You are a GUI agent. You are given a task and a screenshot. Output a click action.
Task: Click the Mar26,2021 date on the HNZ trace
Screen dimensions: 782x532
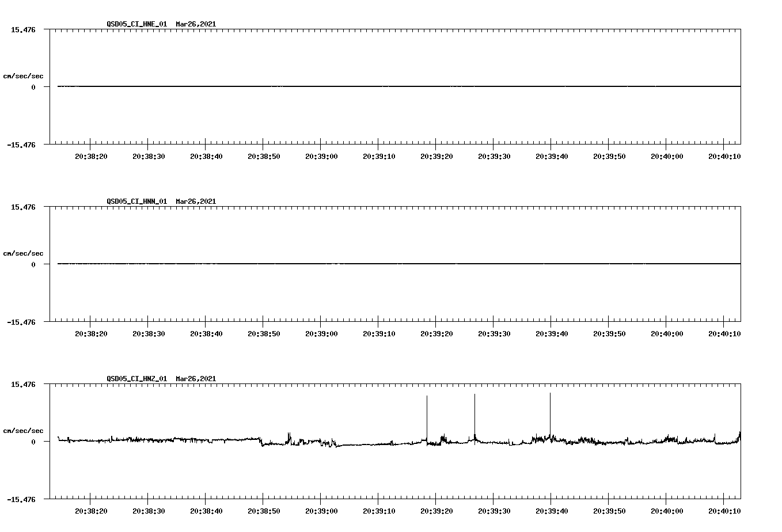[x=195, y=379]
